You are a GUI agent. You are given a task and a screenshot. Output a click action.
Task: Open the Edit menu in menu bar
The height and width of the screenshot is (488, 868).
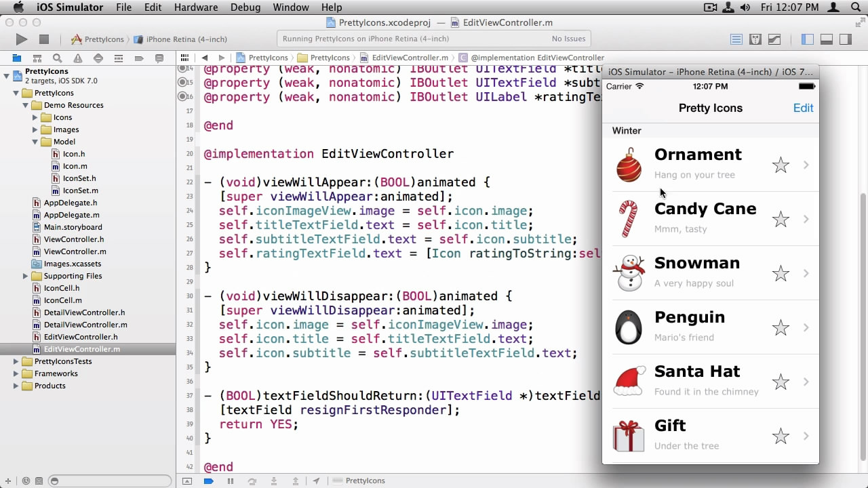coord(153,7)
